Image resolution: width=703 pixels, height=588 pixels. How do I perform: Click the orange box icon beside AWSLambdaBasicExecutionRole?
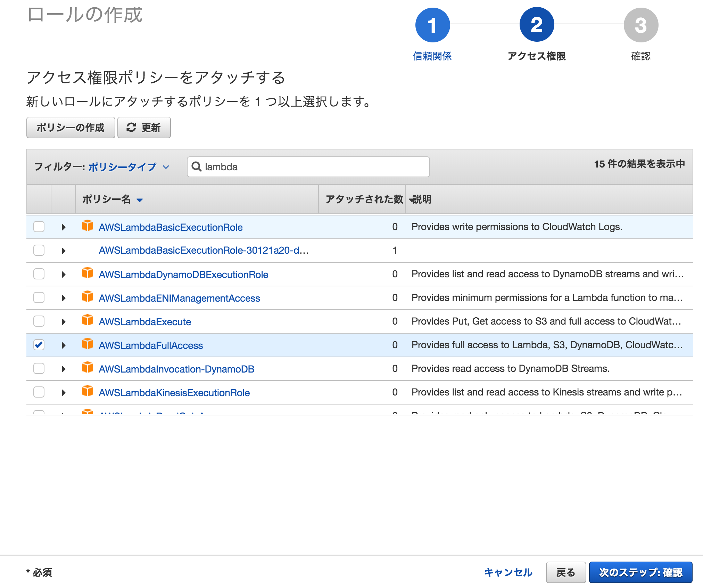87,226
